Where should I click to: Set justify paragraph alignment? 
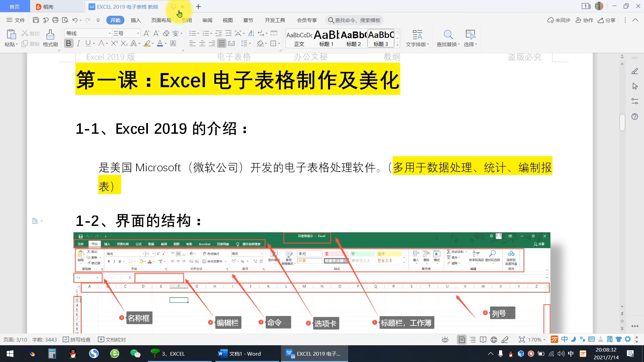[221, 43]
